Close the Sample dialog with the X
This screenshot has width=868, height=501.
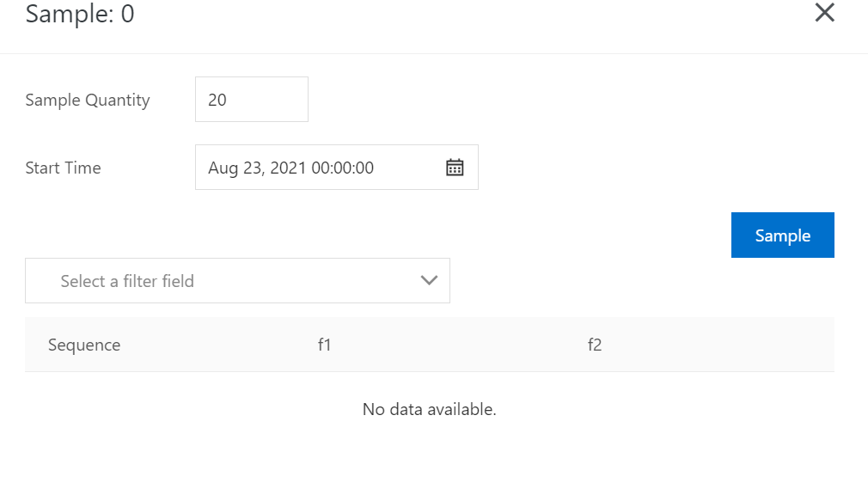[824, 13]
